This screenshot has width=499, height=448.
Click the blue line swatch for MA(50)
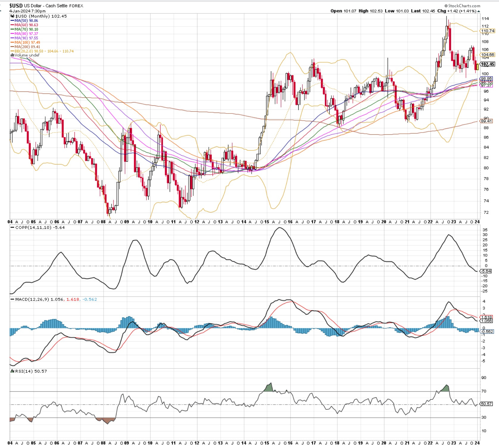pyautogui.click(x=12, y=21)
